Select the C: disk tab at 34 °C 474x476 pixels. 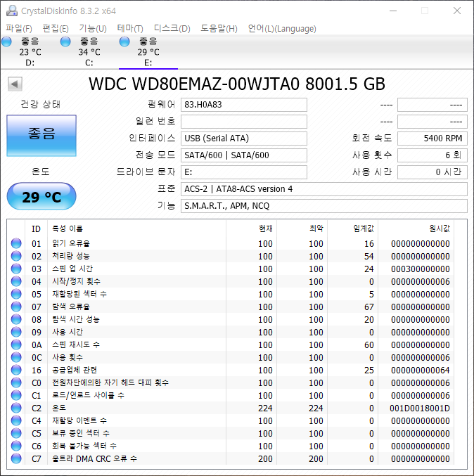89,52
